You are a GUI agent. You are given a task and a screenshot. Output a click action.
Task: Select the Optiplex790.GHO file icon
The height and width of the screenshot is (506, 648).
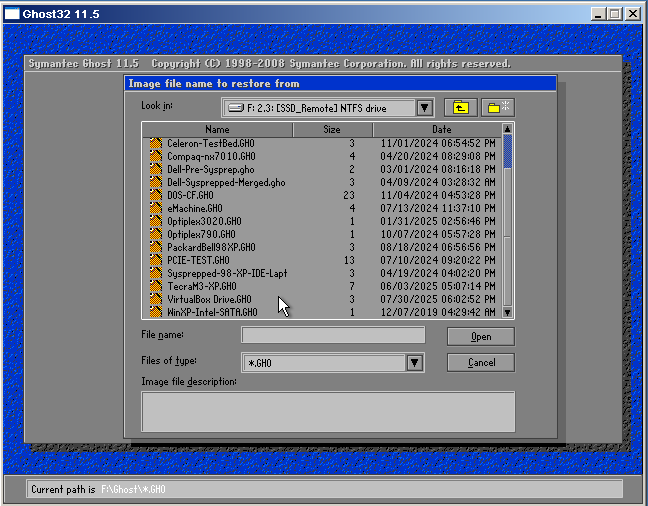[x=155, y=234]
